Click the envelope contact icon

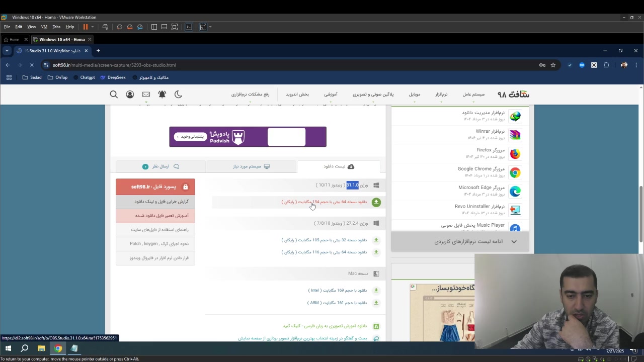coord(146,95)
